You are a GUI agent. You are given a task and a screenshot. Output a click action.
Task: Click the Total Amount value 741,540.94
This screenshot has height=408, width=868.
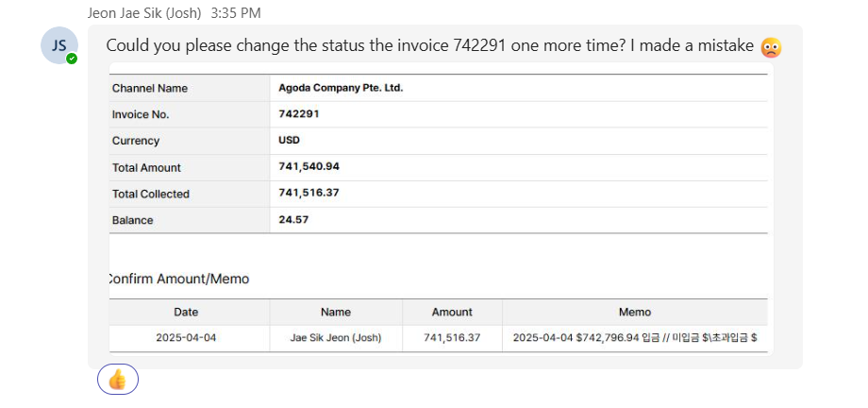(x=309, y=167)
